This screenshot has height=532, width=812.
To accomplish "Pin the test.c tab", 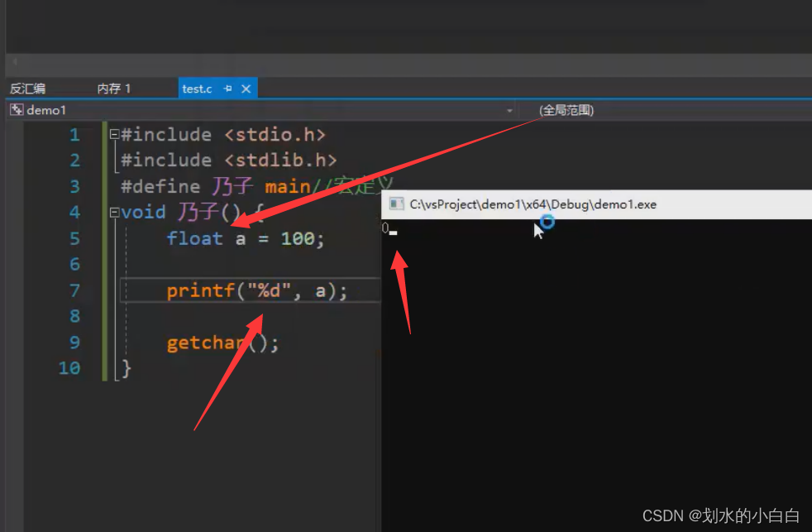I will click(x=227, y=89).
